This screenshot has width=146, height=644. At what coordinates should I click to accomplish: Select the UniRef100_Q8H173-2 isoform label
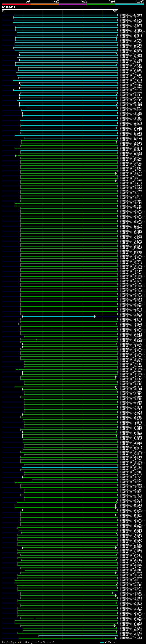click(x=132, y=32)
